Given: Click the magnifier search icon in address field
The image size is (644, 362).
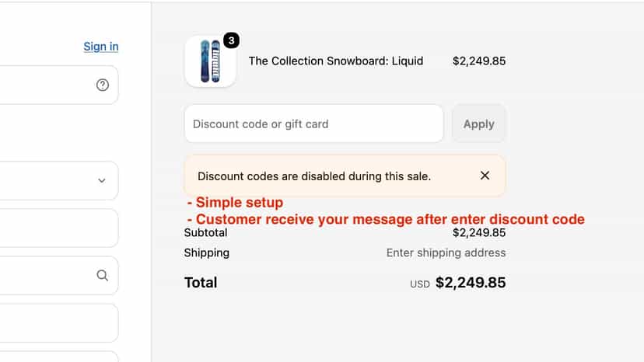Looking at the screenshot, I should point(102,276).
